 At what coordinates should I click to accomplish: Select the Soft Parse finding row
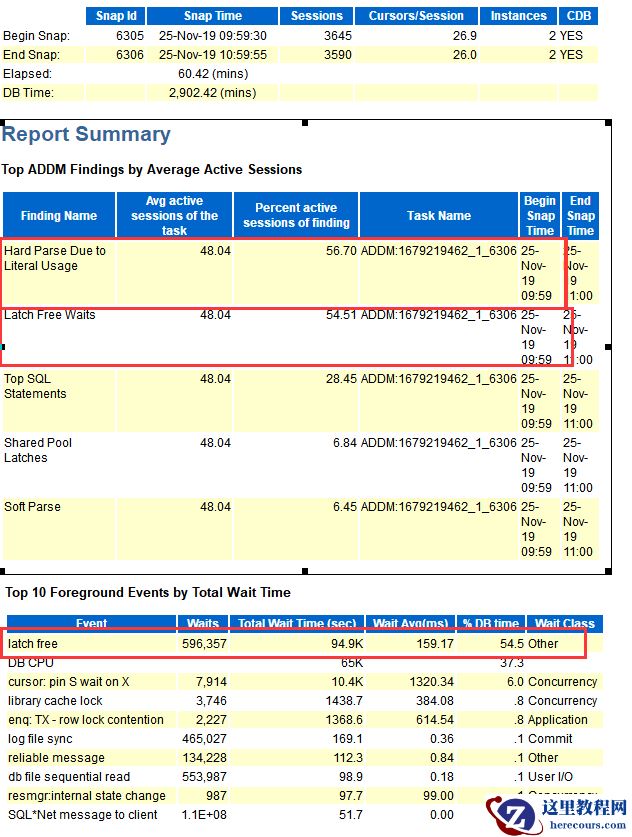click(32, 507)
